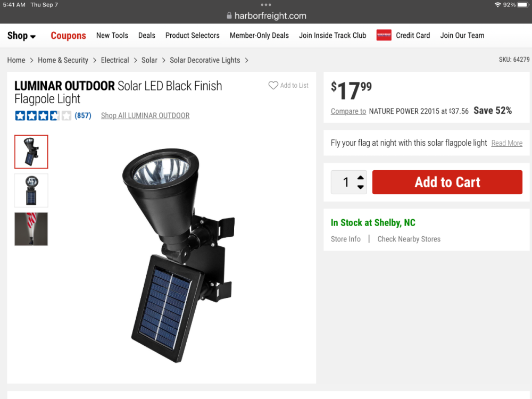This screenshot has width=532, height=399.
Task: Select the flag photo thumbnail
Action: pos(31,229)
